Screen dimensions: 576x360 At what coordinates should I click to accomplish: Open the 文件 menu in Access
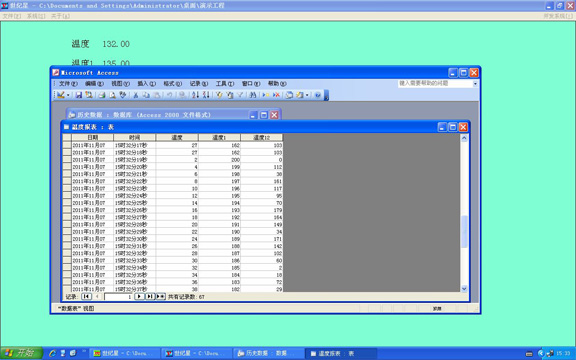(68, 84)
